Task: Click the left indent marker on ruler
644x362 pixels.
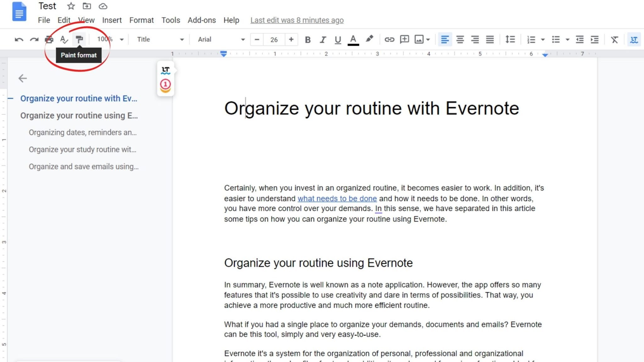Action: click(x=224, y=54)
